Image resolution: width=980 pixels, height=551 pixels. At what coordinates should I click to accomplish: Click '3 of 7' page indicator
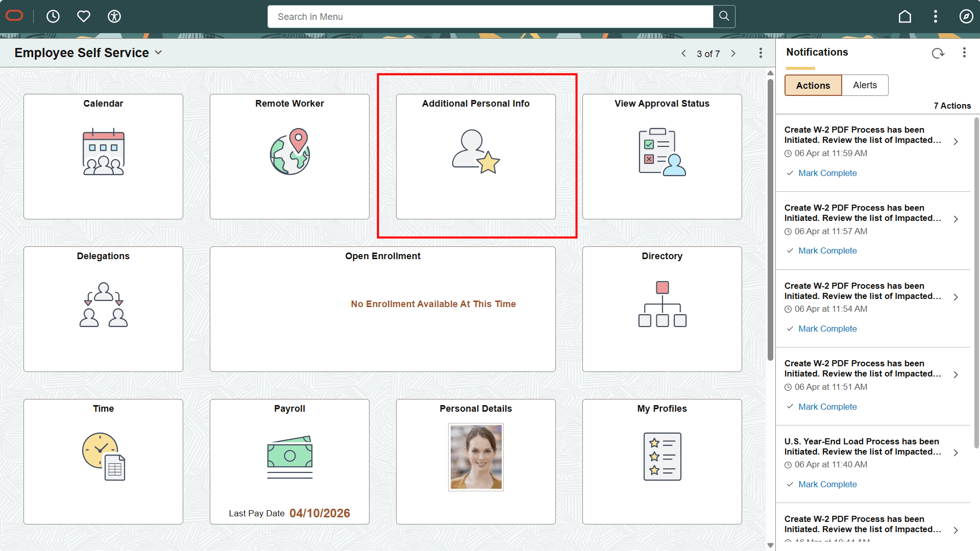(708, 54)
